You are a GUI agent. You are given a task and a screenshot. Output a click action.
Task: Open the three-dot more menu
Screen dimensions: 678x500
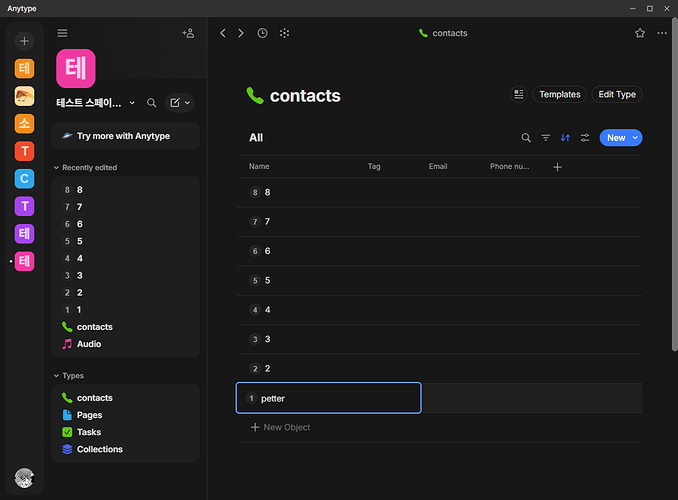click(x=662, y=33)
